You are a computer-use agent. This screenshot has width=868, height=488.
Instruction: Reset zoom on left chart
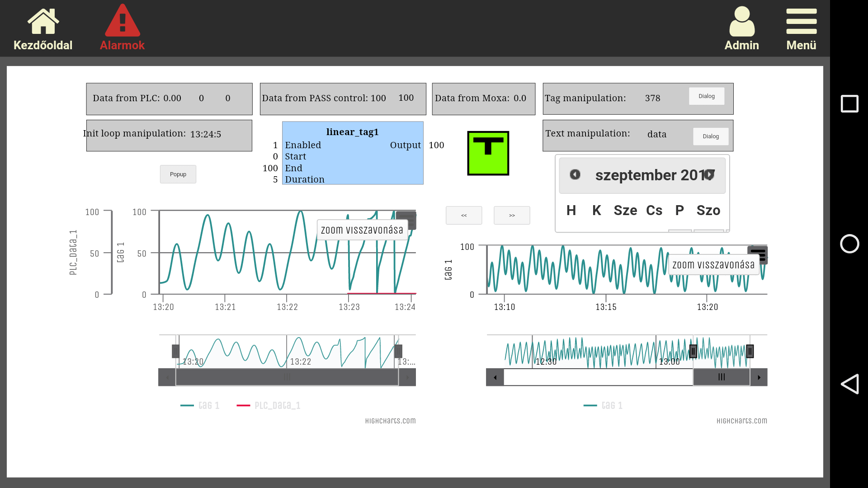click(x=362, y=230)
